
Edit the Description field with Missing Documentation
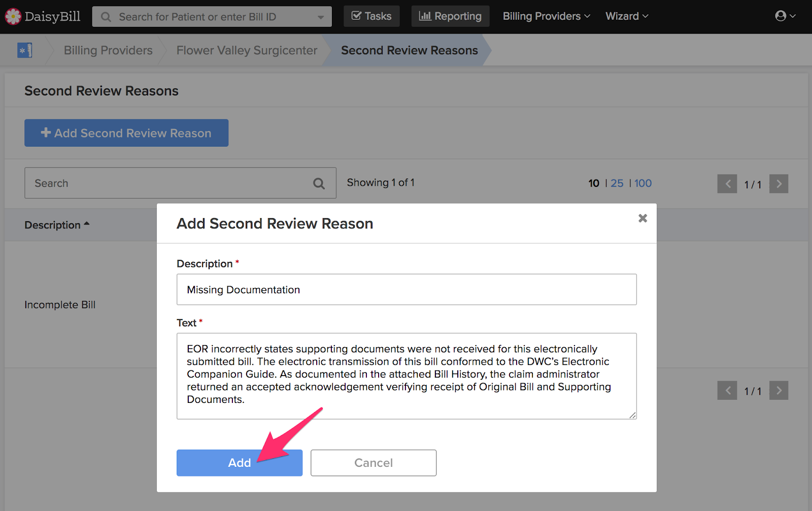(407, 289)
